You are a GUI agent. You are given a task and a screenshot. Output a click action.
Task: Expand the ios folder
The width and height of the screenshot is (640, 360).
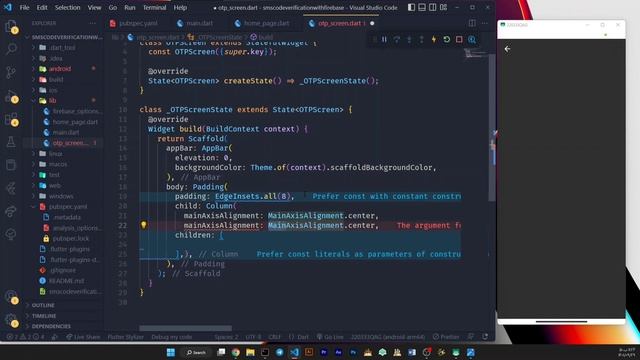click(53, 90)
